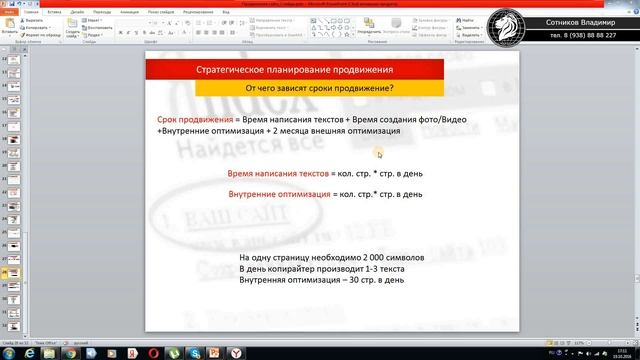Click Shape Outline (Контур фигуры) button
Image resolution: width=640 pixels, height=360 pixels.
[x=430, y=28]
